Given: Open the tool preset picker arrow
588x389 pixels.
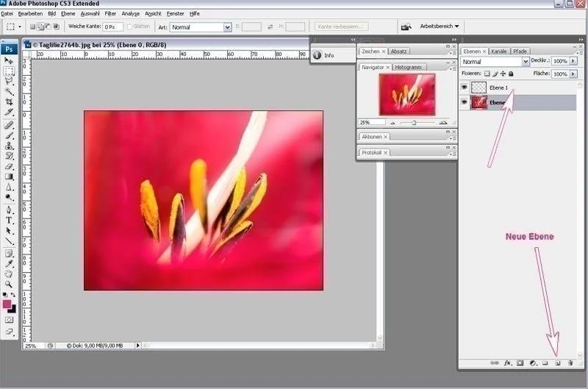Looking at the screenshot, I should coord(20,26).
